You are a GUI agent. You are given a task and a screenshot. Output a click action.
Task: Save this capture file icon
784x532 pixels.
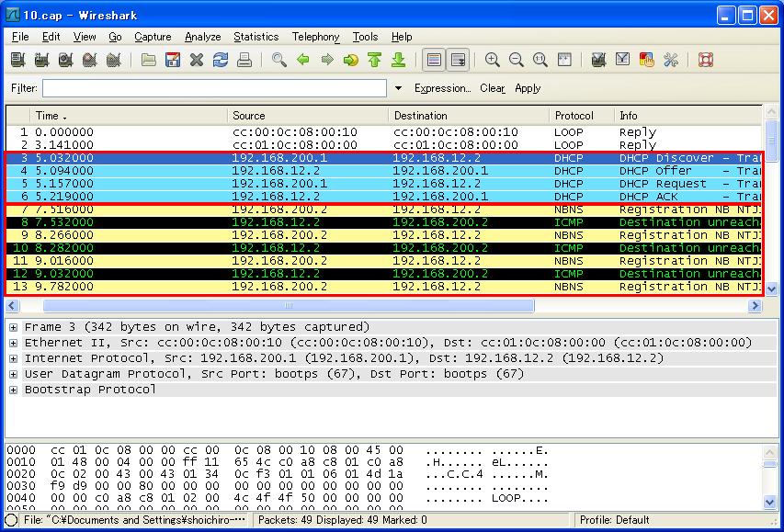tap(173, 60)
